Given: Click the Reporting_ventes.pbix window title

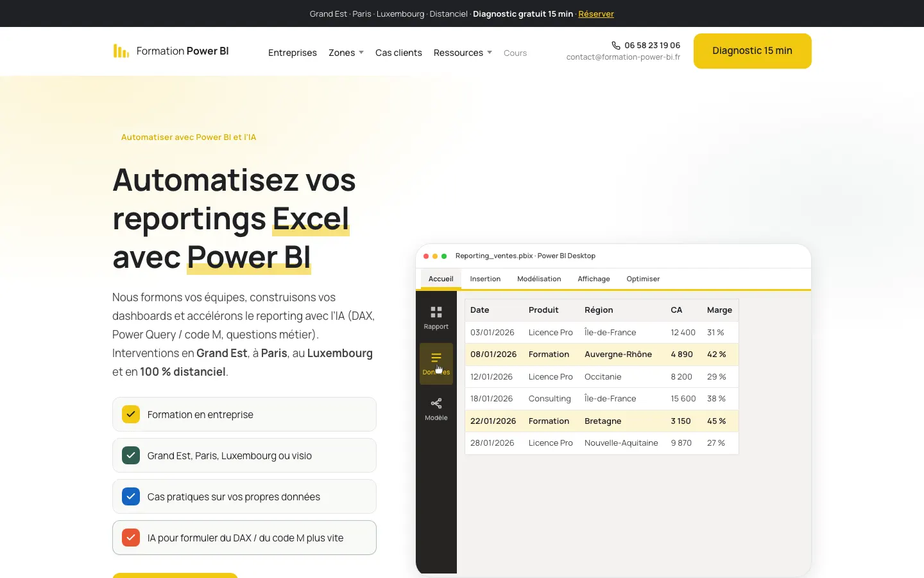Looking at the screenshot, I should pyautogui.click(x=526, y=256).
